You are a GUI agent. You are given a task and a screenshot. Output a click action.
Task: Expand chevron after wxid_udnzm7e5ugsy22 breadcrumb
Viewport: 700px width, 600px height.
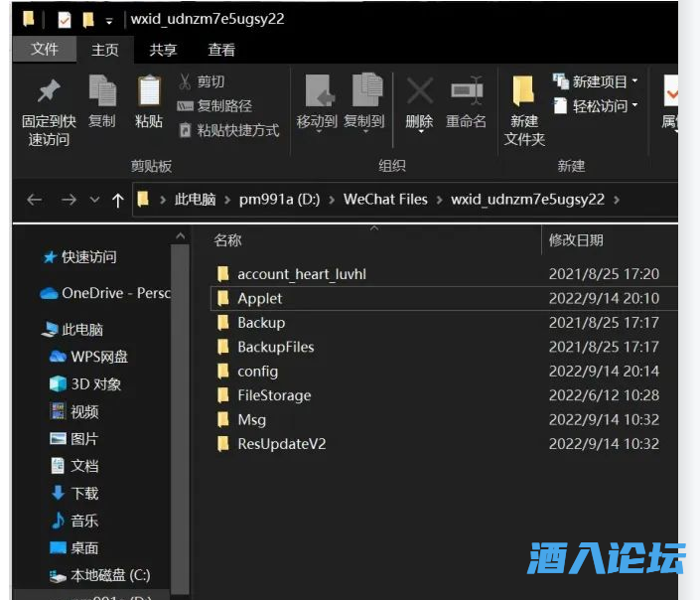tap(617, 200)
